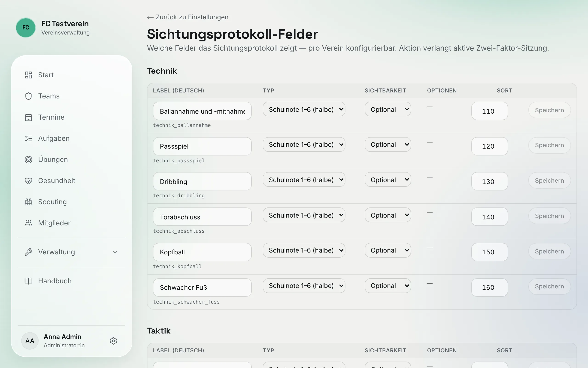Click the sort field with value 150
Screen dimensions: 588x368
coord(489,252)
